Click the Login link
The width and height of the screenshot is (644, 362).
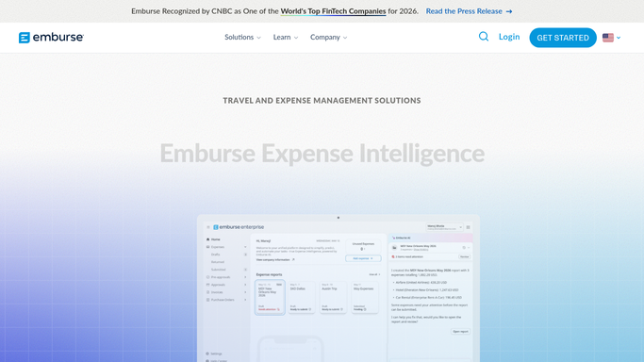509,37
